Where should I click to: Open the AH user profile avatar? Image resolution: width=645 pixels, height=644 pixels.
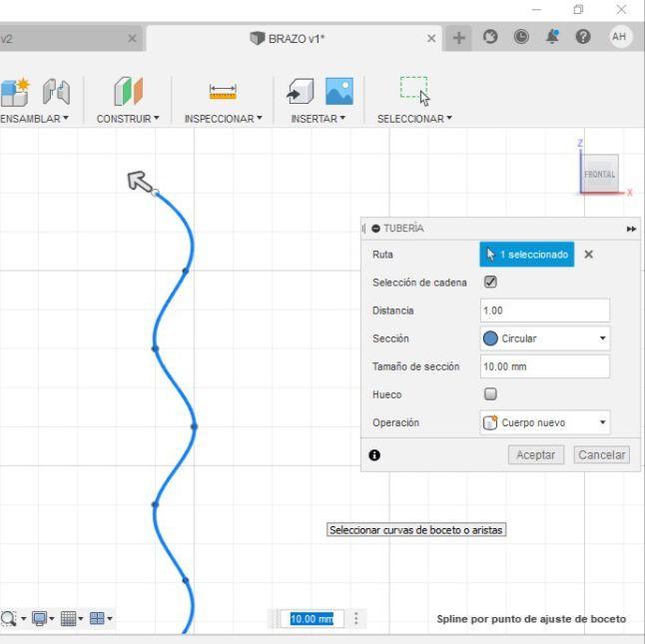coord(619,37)
